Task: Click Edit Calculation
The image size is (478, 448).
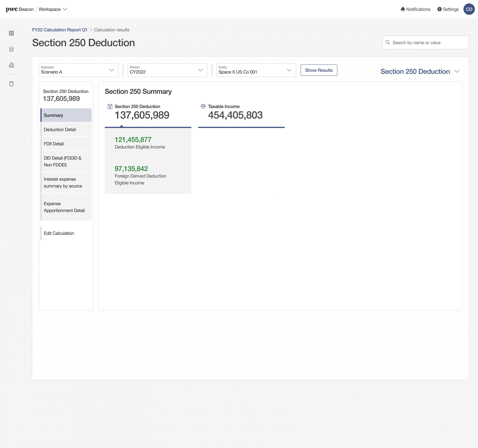Action: [66, 233]
